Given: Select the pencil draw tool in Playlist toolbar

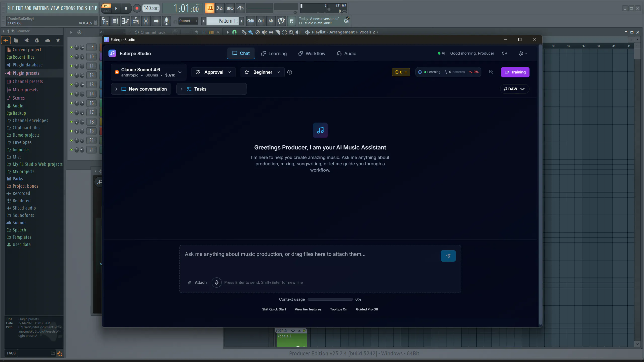Looking at the screenshot, I should coord(244,32).
